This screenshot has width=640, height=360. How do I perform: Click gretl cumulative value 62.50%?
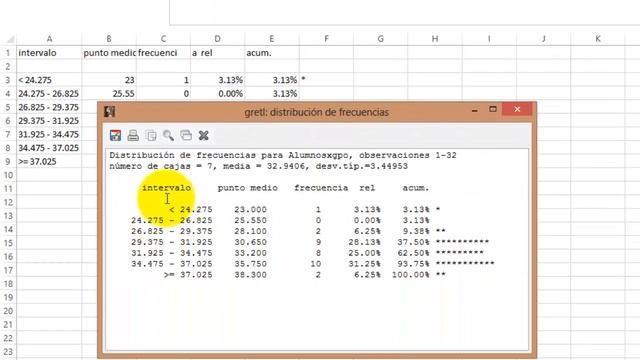413,253
